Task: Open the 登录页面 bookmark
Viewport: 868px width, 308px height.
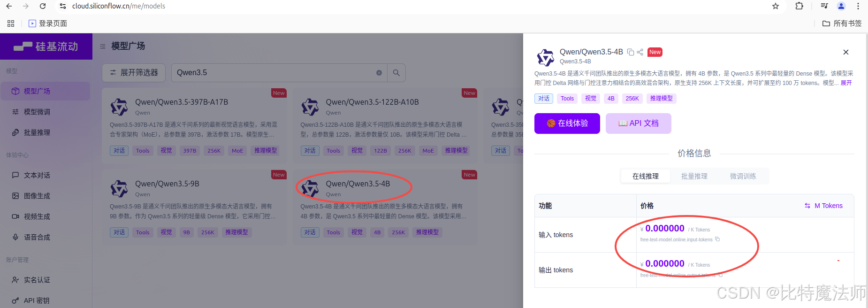Action: (x=48, y=23)
